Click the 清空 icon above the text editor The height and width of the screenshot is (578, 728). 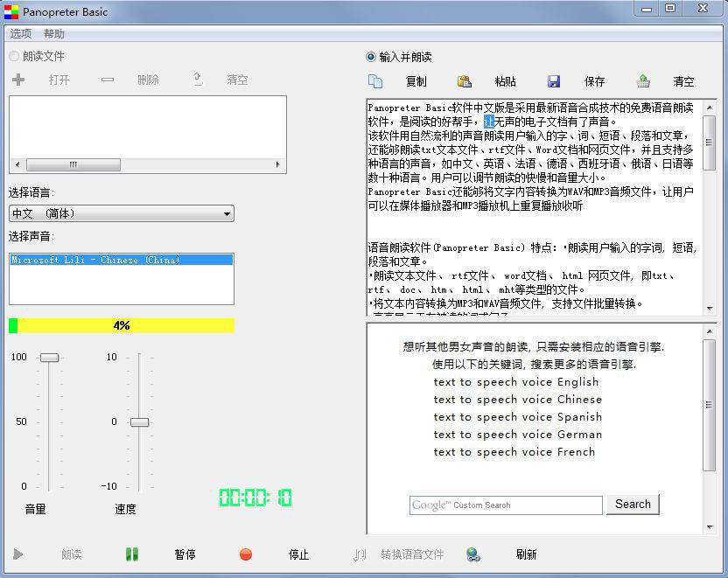pos(643,81)
